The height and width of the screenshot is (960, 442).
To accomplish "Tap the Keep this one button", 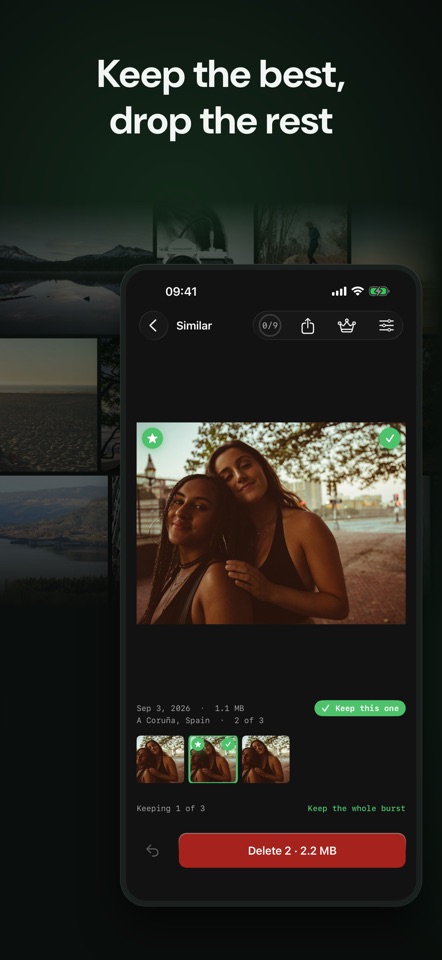I will click(360, 708).
